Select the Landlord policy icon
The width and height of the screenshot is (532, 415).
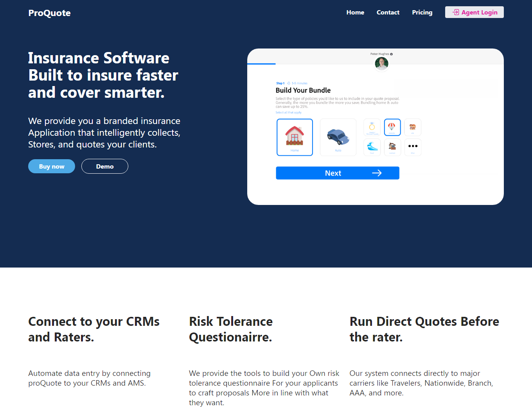tap(392, 147)
